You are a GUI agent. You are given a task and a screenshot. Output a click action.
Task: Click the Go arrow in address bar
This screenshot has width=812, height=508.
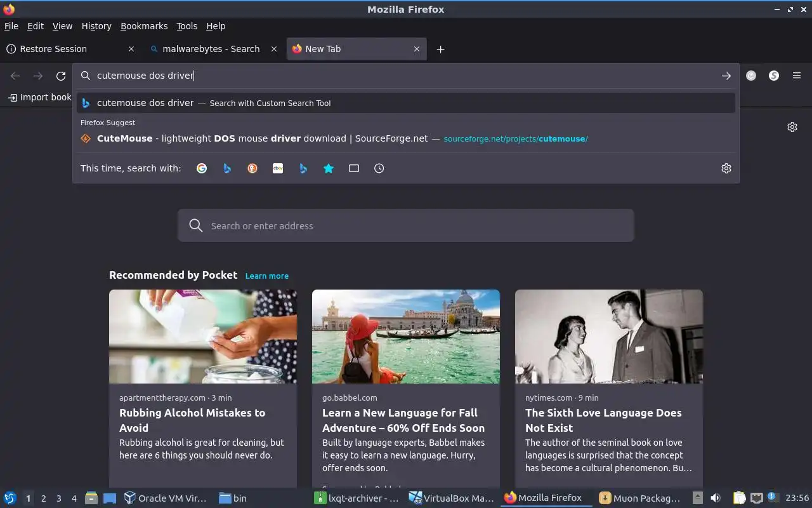point(726,76)
